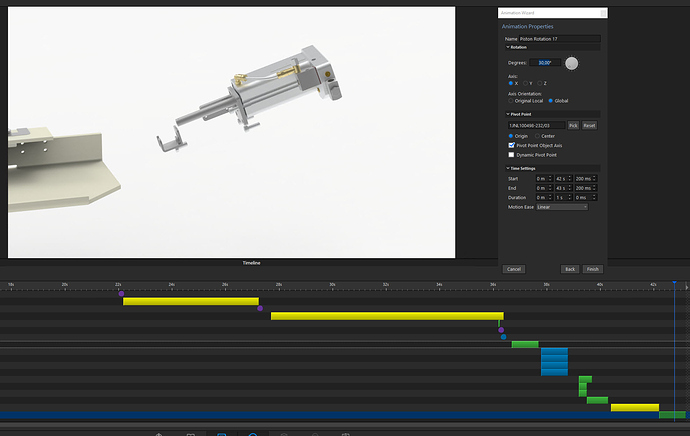Click Finish in the Animation Wizard
690x436 pixels.
(593, 269)
